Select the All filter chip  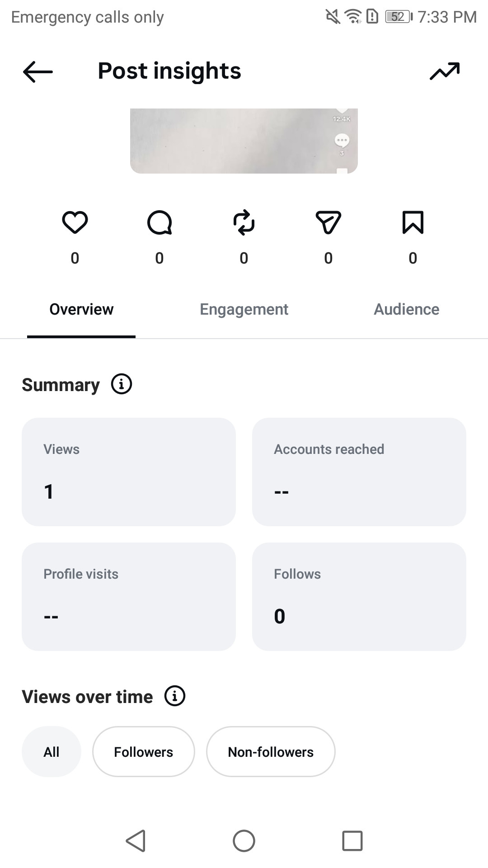[x=52, y=752]
